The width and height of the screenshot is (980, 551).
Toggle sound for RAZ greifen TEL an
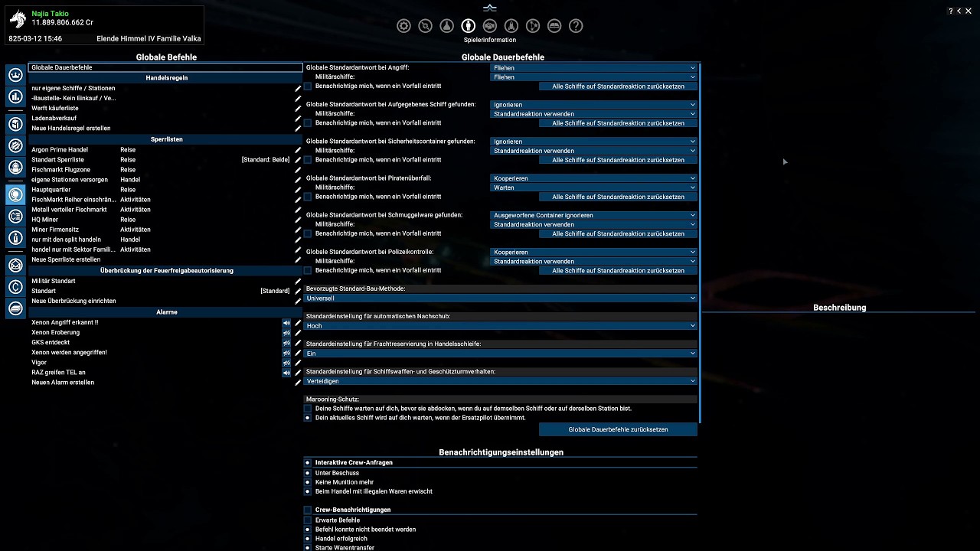point(286,373)
